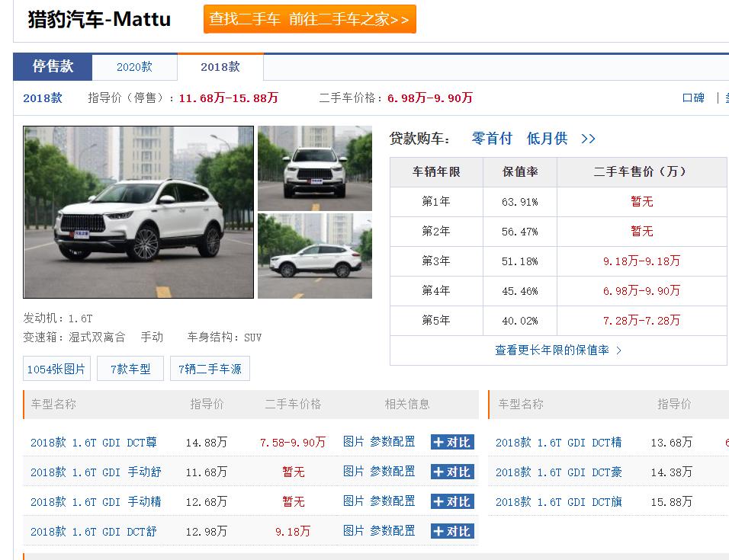
Task: Switch to the 2020款 tab
Action: [x=134, y=67]
